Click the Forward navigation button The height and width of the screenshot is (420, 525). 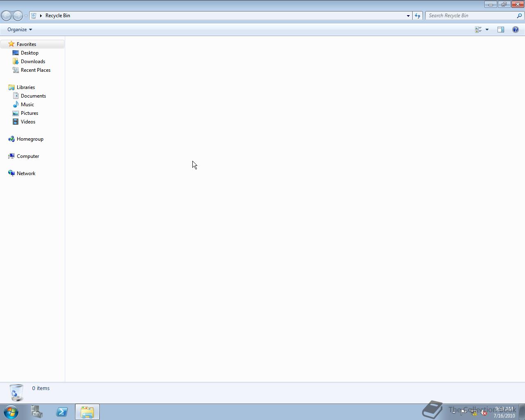[18, 16]
